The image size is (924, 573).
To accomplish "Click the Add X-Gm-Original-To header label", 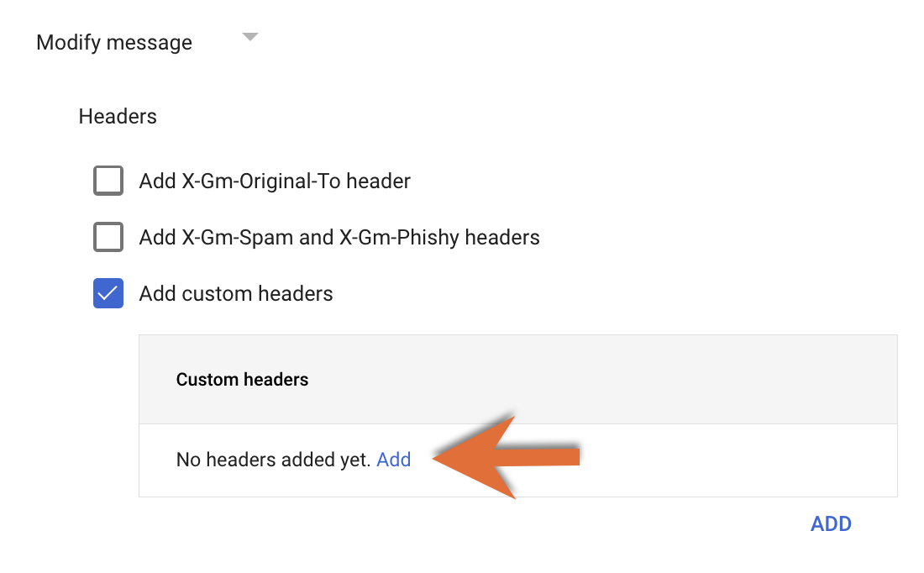I will click(x=275, y=181).
